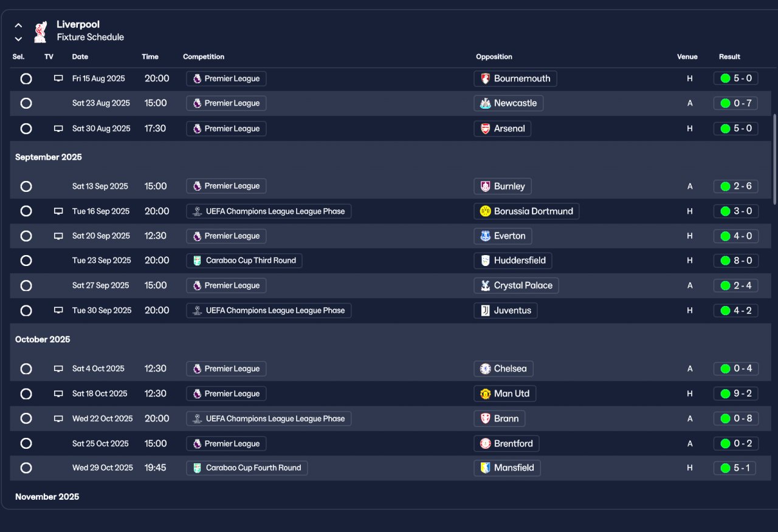Open the Crystal Palace opposition button

click(x=516, y=285)
